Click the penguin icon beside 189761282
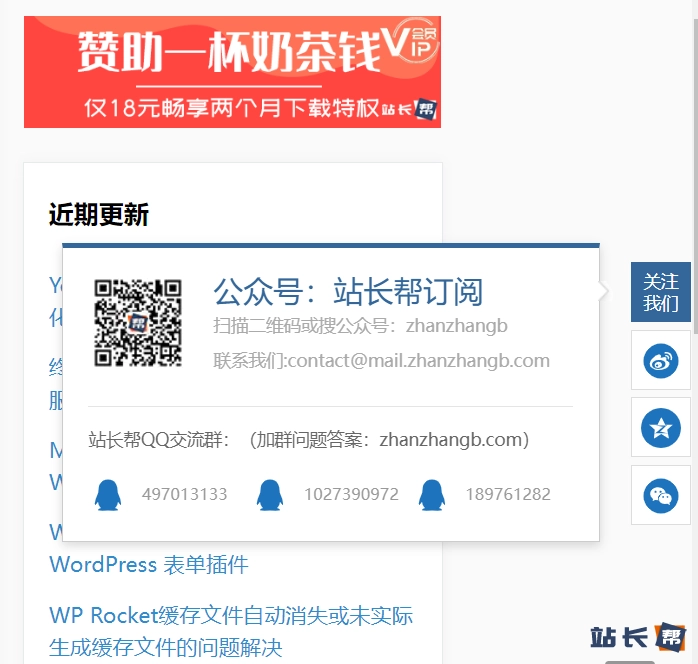Viewport: 698px width, 664px height. pyautogui.click(x=431, y=495)
